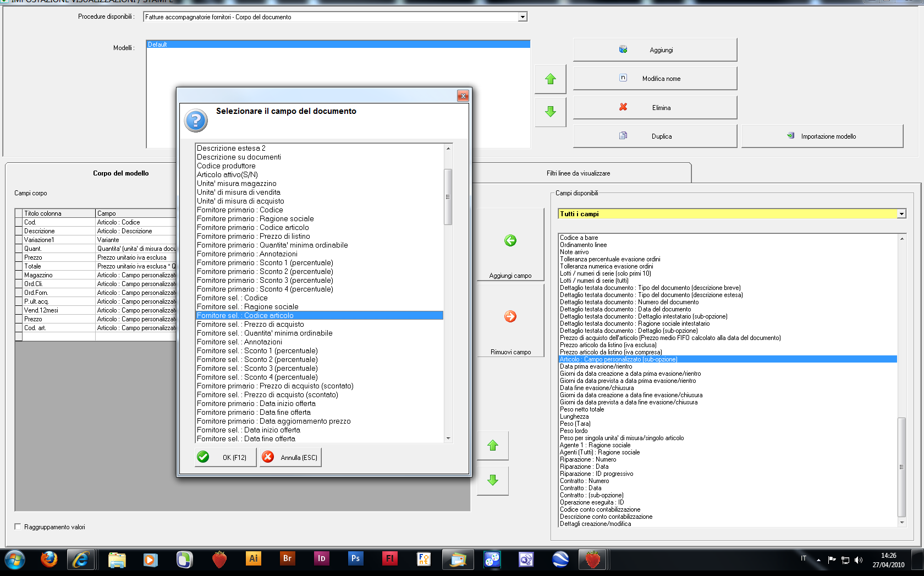Click scroll-down arrow of the dialog field list
The width and height of the screenshot is (924, 576).
[x=448, y=438]
